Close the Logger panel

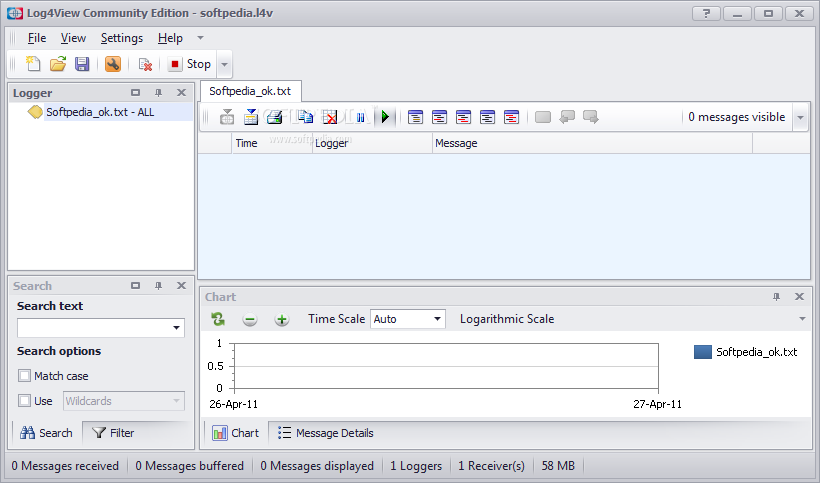[x=181, y=93]
